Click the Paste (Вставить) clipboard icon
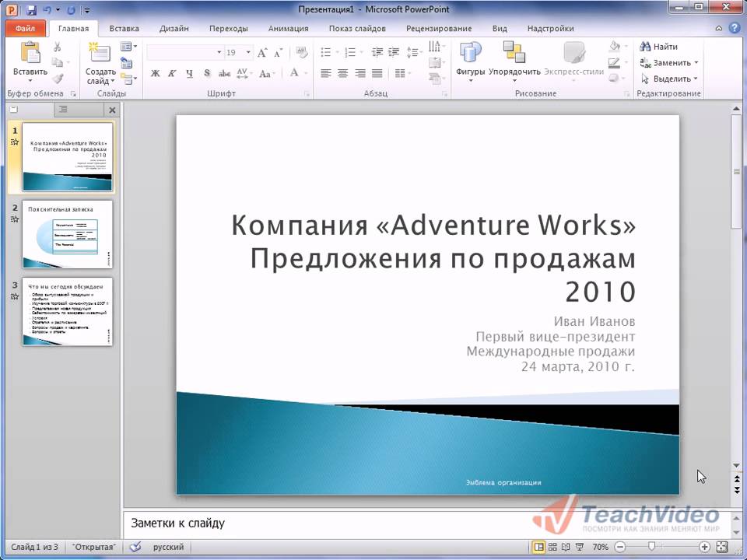The width and height of the screenshot is (747, 560). [x=30, y=52]
